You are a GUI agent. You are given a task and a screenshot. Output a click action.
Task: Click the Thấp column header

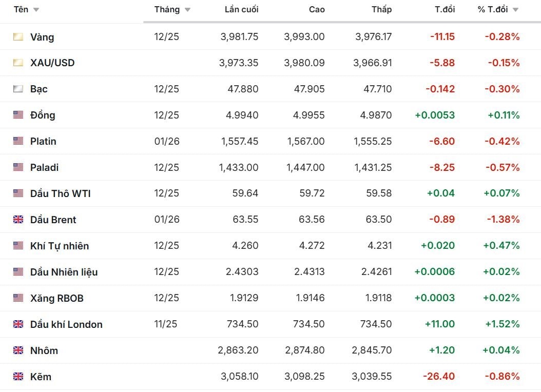[381, 10]
